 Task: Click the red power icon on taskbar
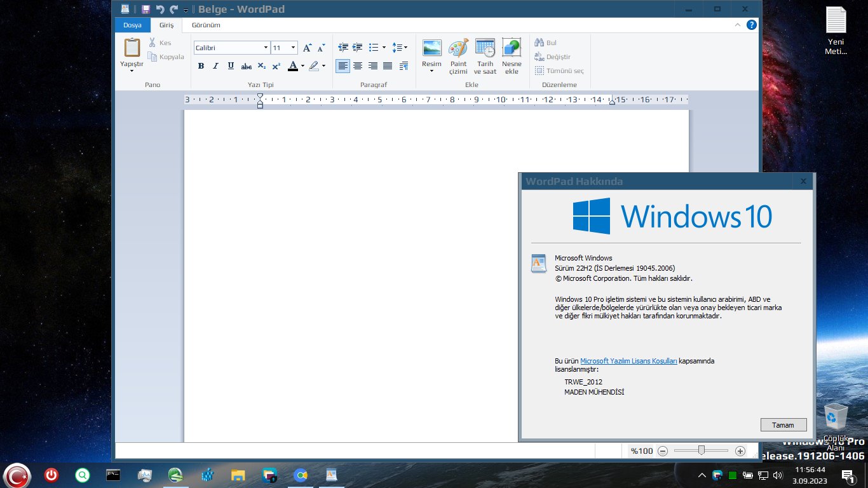(51, 475)
